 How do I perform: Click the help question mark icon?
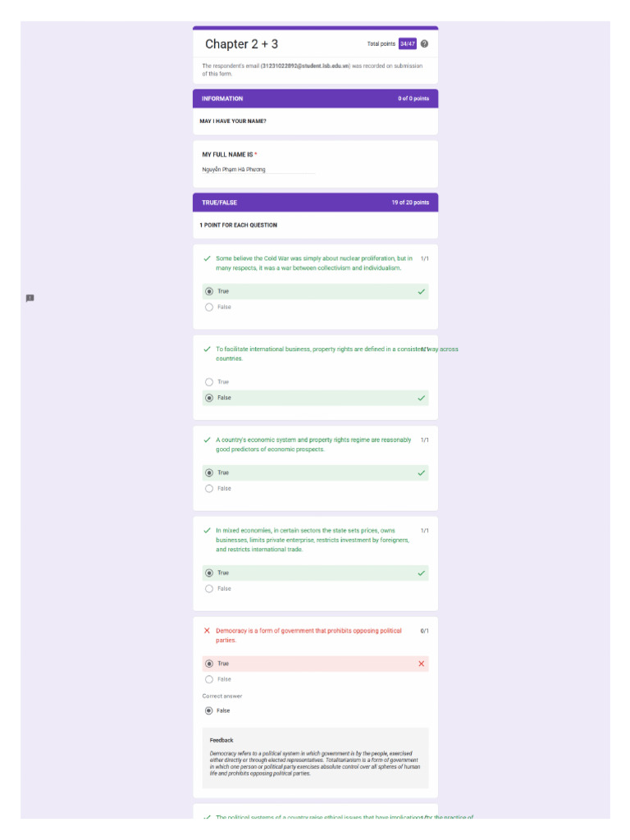click(x=424, y=44)
